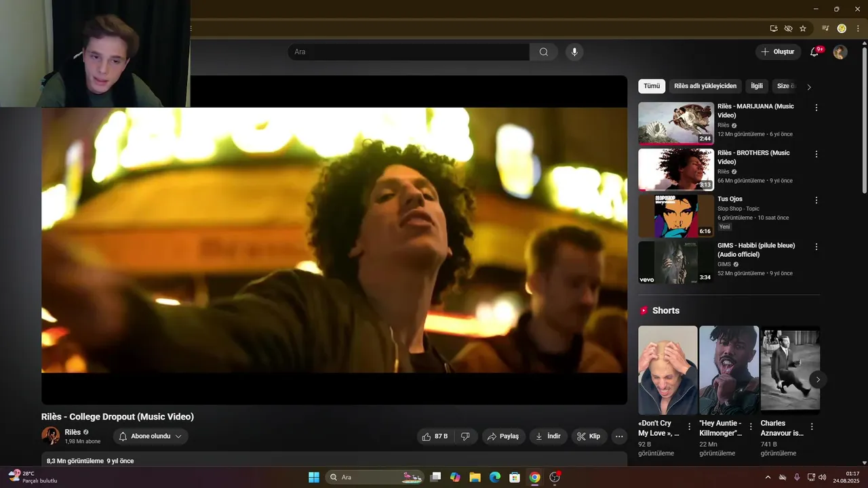This screenshot has height=488, width=868.
Task: Open options for Charles Aznavour short
Action: [x=812, y=427]
